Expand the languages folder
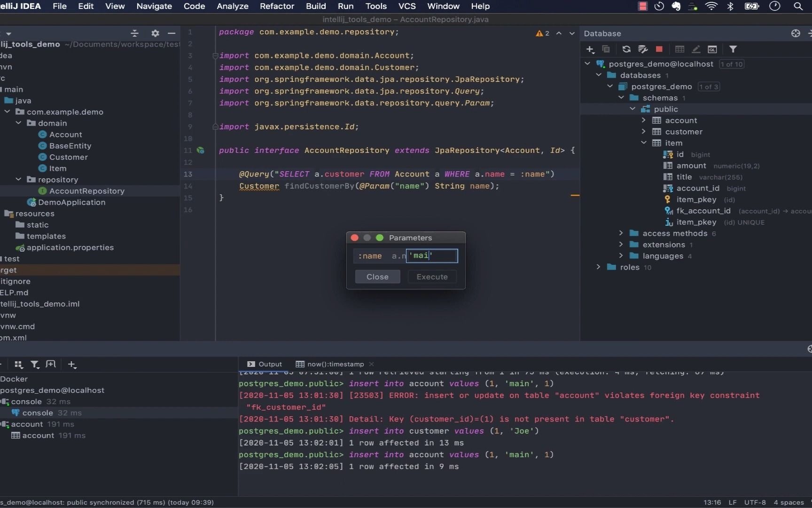This screenshot has height=508, width=812. (621, 255)
